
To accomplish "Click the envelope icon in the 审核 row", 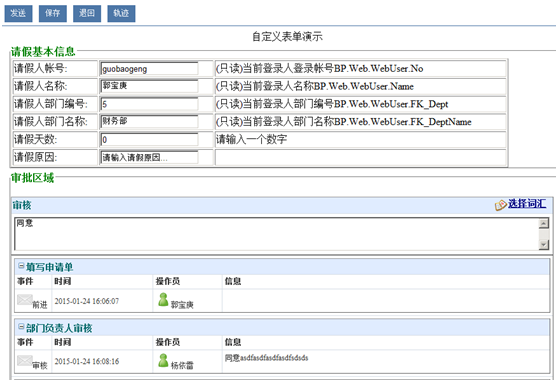I will 25,361.
